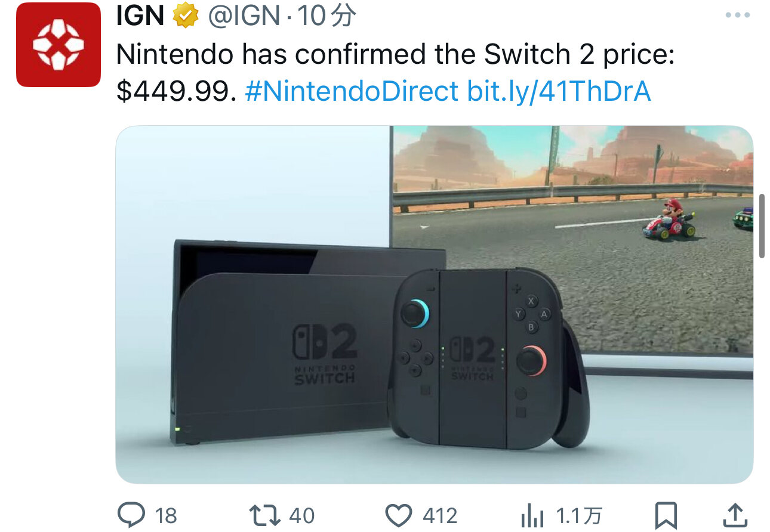Click the 18 replies count
770x532 pixels.
point(167,515)
